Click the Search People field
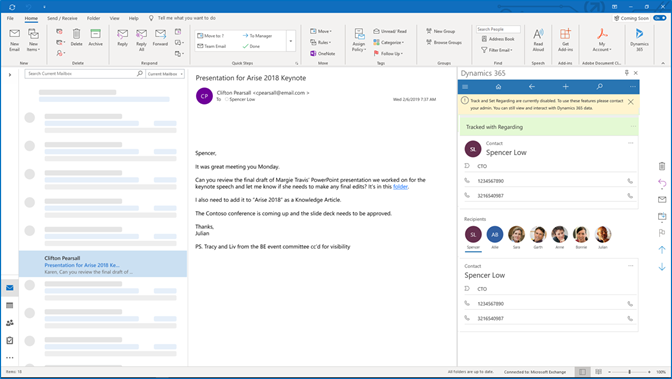Image resolution: width=672 pixels, height=379 pixels. point(498,29)
